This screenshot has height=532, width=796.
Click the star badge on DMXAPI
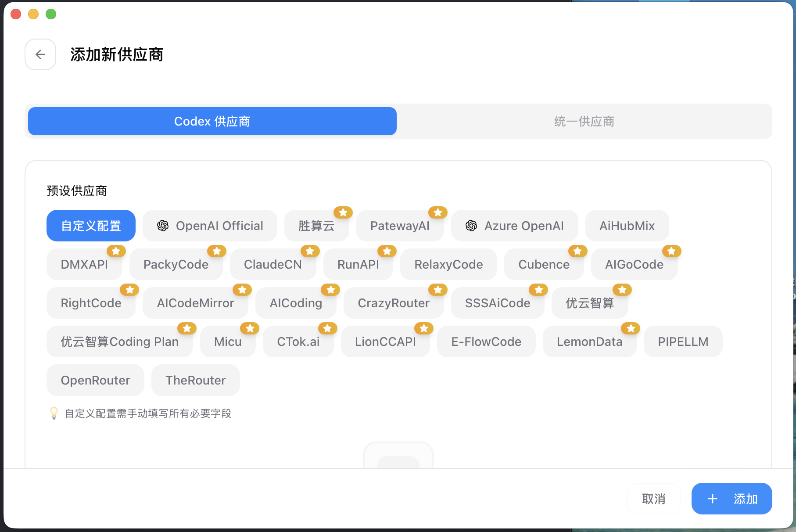pyautogui.click(x=116, y=251)
